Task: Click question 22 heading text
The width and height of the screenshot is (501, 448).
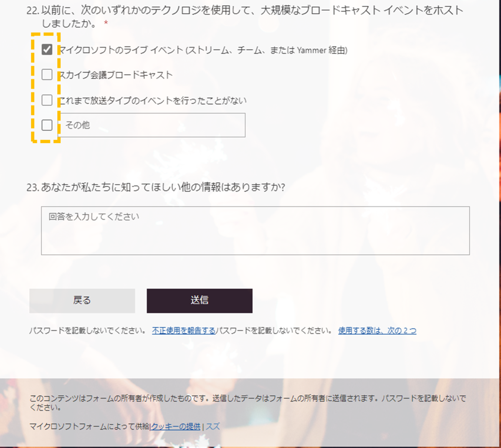Action: tap(245, 17)
